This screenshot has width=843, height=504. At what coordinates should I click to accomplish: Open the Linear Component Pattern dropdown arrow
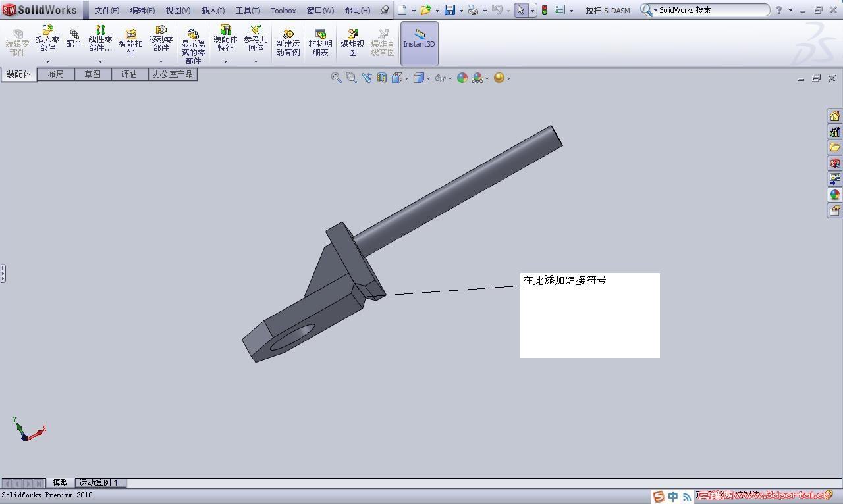[100, 61]
